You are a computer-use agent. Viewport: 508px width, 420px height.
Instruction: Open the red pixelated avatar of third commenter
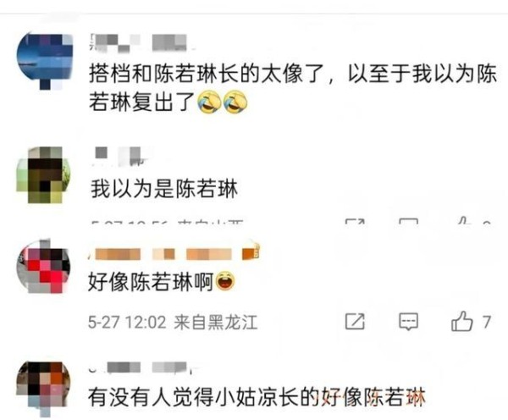coord(43,266)
